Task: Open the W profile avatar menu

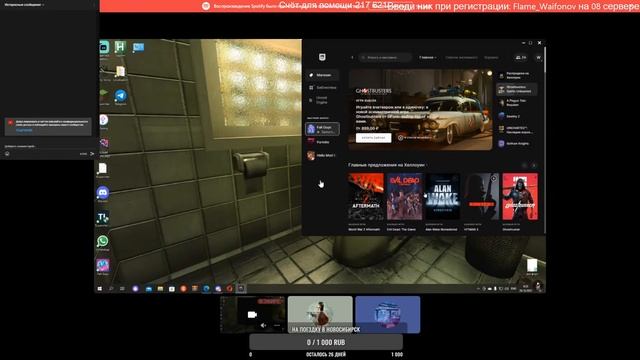Action: click(x=538, y=58)
